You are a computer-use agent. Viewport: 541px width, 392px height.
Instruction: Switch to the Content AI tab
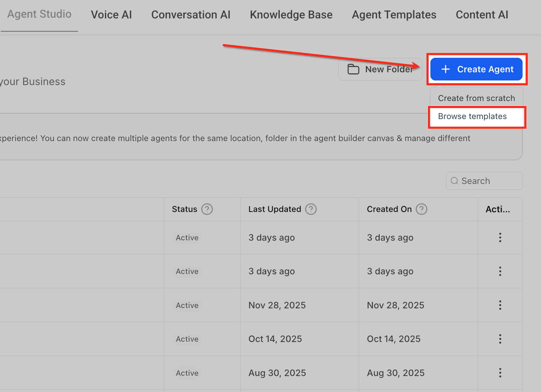coord(482,15)
